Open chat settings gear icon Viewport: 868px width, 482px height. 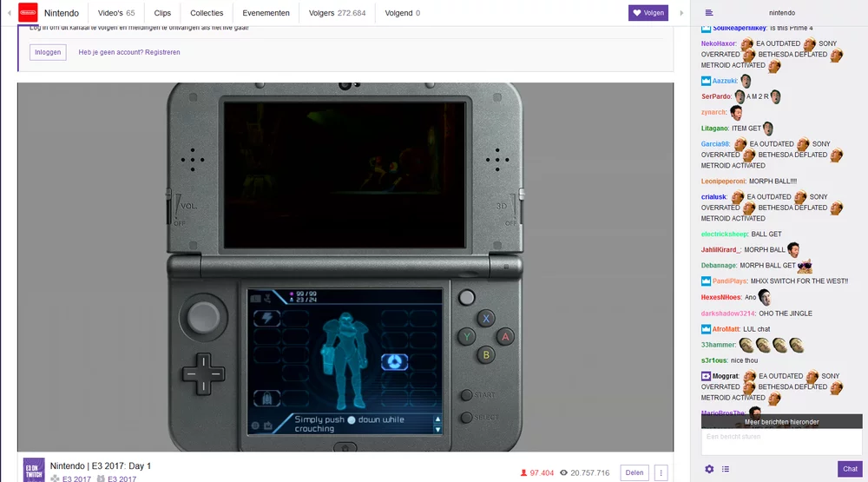(x=709, y=469)
